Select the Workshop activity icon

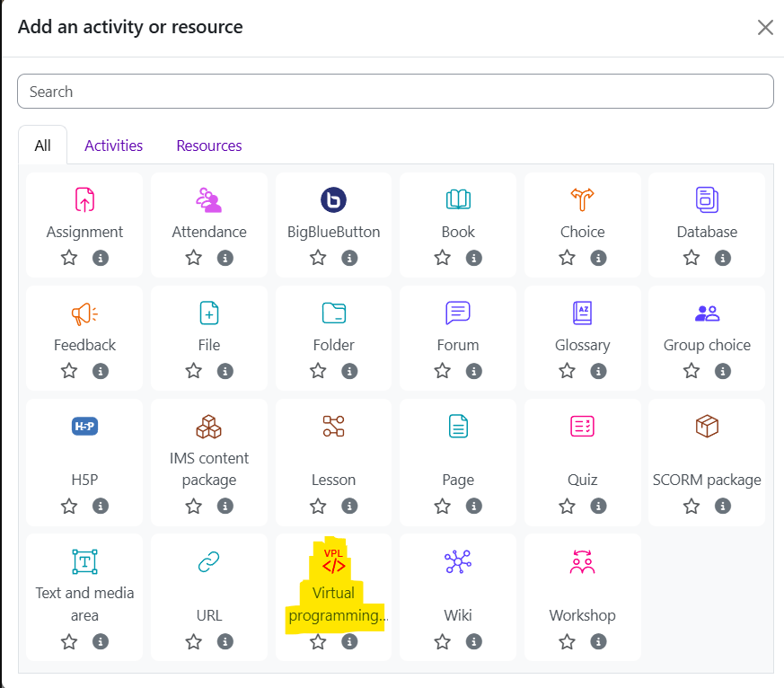(582, 562)
